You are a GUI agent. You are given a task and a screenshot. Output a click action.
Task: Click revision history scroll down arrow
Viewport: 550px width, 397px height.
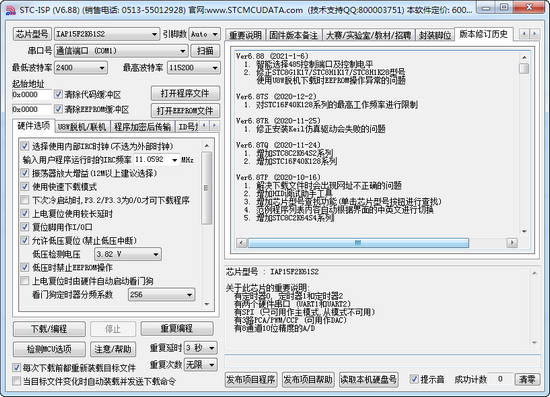[x=524, y=232]
